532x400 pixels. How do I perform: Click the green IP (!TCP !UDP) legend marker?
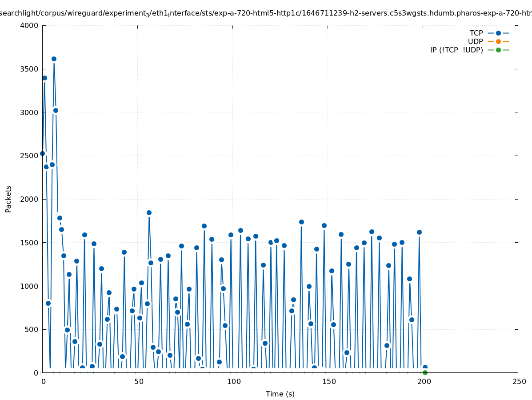[x=498, y=50]
